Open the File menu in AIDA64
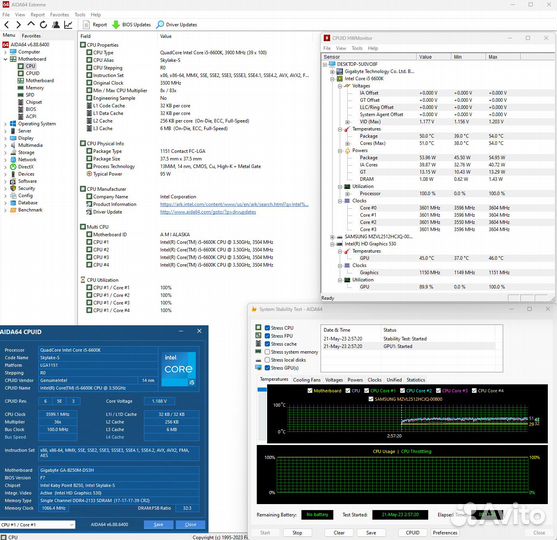Image resolution: width=557 pixels, height=540 pixels. (x=6, y=15)
